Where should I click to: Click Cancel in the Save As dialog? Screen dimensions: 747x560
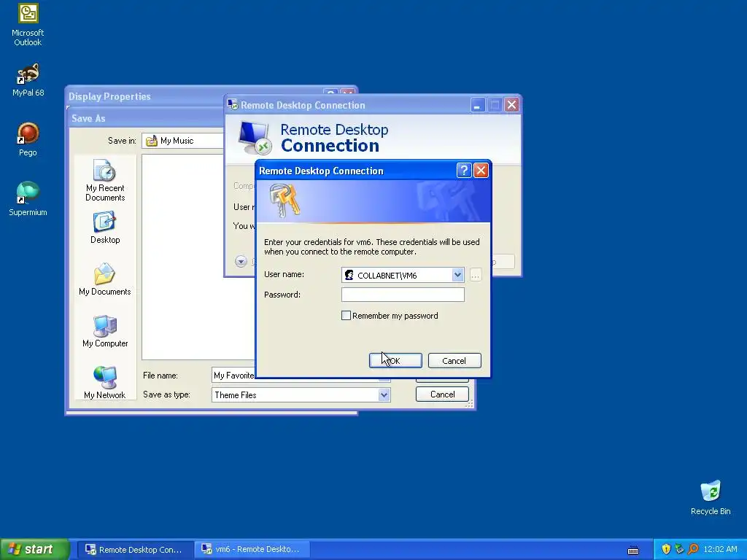click(442, 394)
